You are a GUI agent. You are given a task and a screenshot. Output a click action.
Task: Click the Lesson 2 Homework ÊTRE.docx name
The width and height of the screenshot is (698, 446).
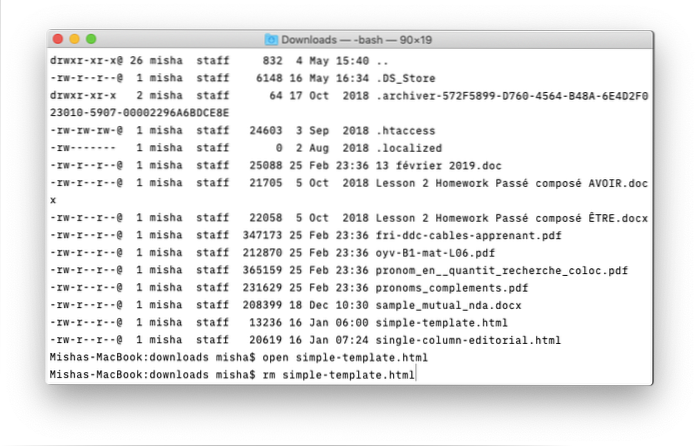pos(512,218)
